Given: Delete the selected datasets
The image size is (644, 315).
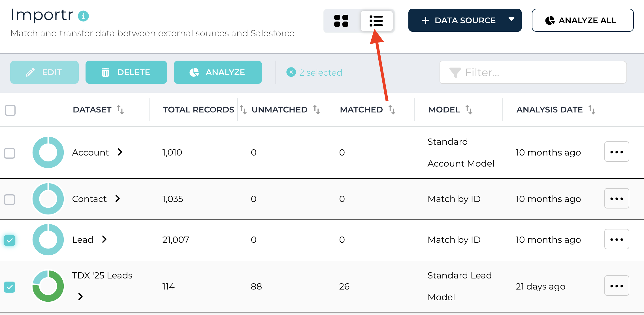Looking at the screenshot, I should pyautogui.click(x=126, y=72).
